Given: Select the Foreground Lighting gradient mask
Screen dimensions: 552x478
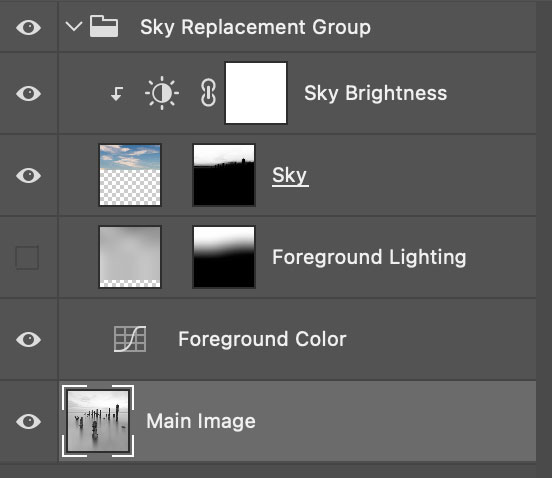Looking at the screenshot, I should [x=224, y=257].
